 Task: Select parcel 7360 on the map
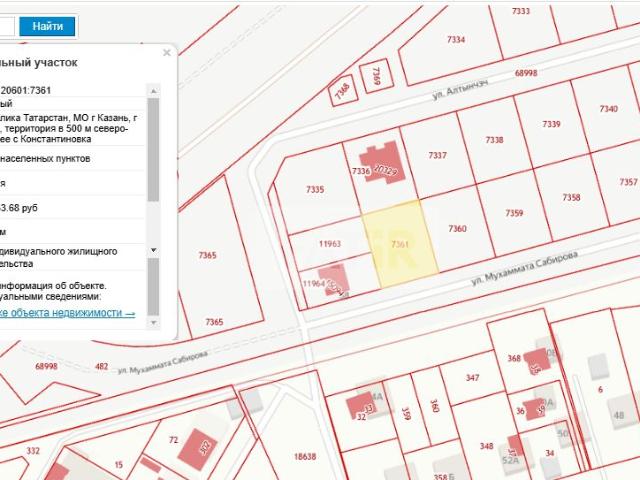click(x=457, y=229)
